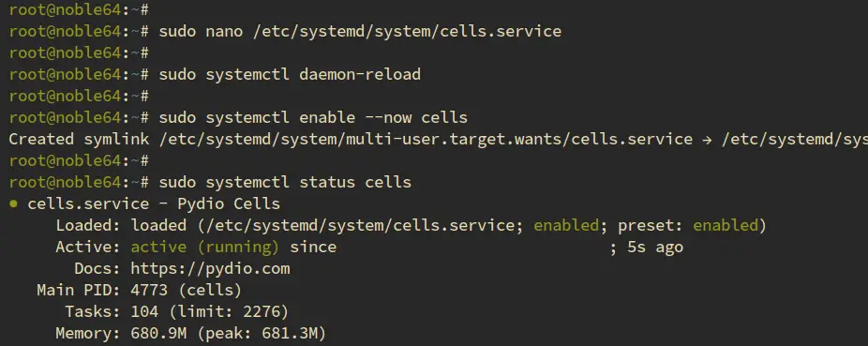Viewport: 868px width, 346px height.
Task: Click the 'active (running)' status text
Action: click(205, 248)
